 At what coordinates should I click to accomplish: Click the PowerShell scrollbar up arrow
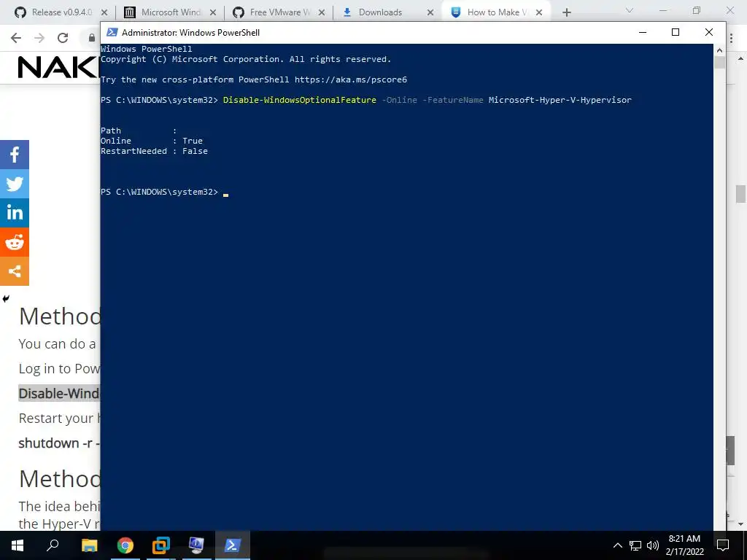click(x=719, y=50)
